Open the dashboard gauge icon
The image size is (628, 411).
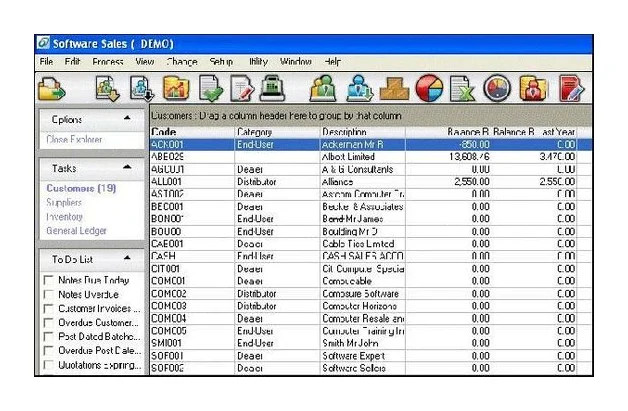click(x=497, y=89)
